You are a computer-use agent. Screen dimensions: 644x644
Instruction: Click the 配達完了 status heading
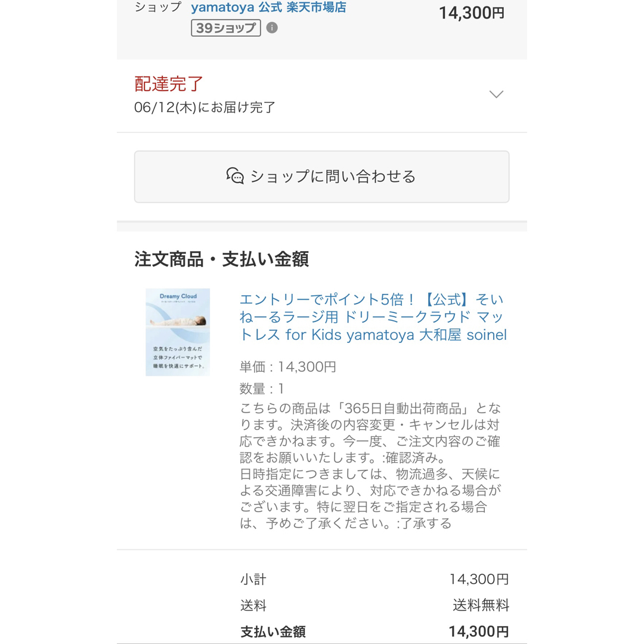[x=169, y=84]
